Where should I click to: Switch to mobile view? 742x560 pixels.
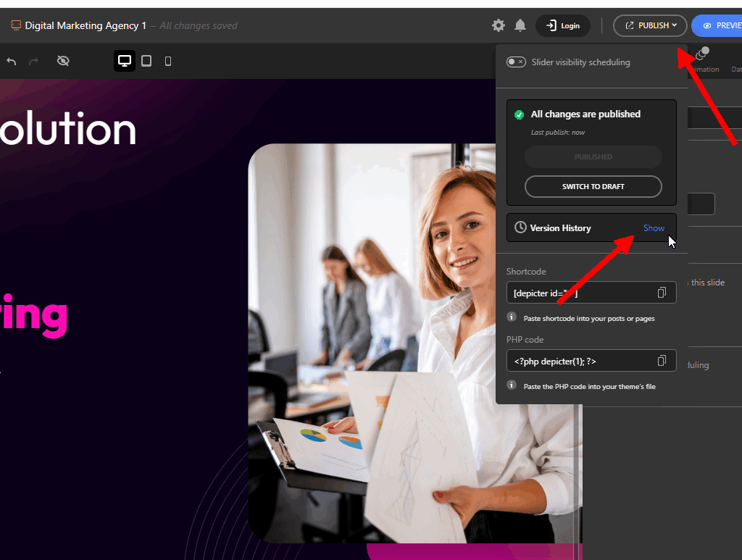pos(168,61)
